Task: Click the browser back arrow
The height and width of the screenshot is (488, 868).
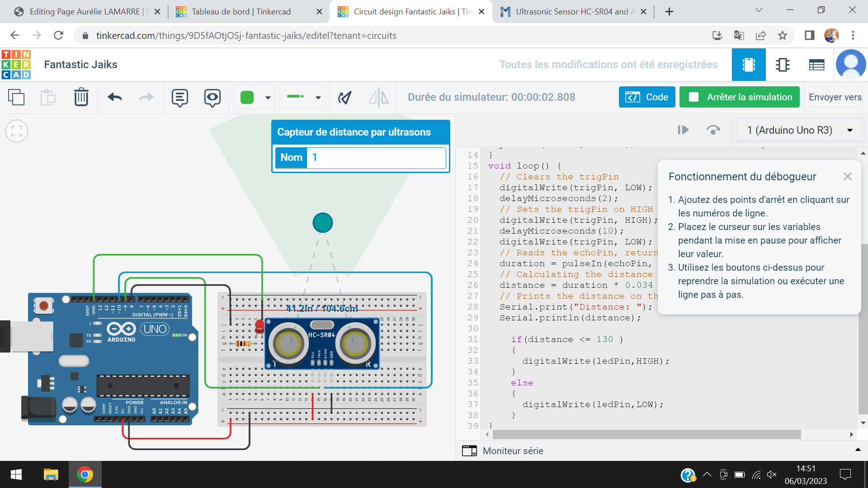Action: 15,35
